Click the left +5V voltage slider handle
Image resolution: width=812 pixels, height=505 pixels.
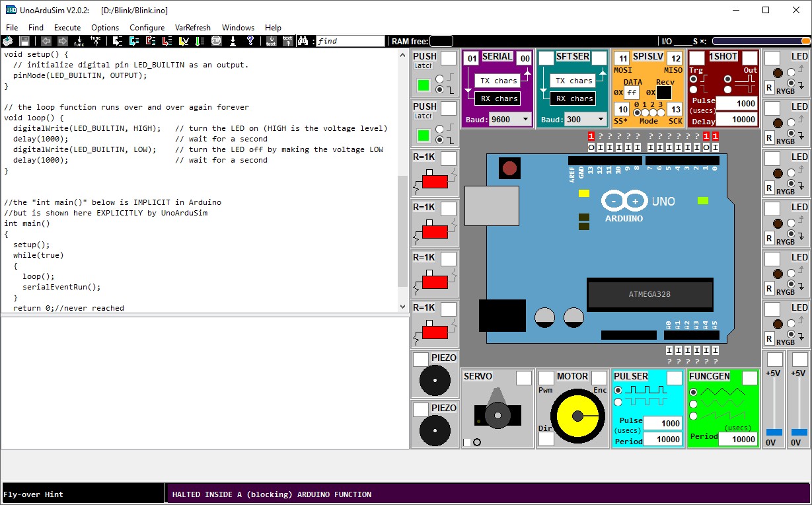point(774,432)
